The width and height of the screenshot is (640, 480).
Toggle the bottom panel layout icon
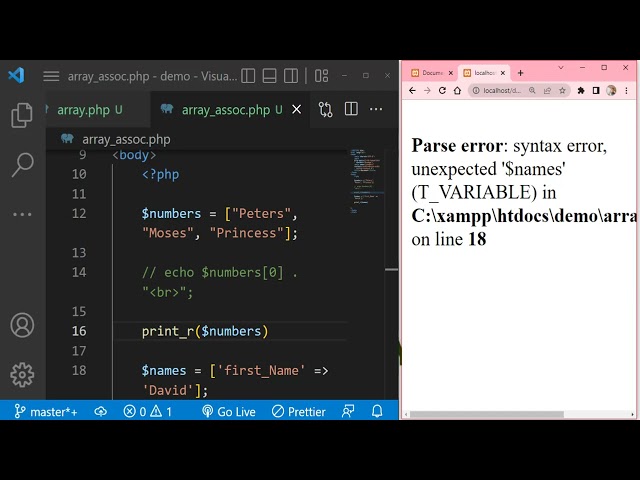(x=269, y=76)
